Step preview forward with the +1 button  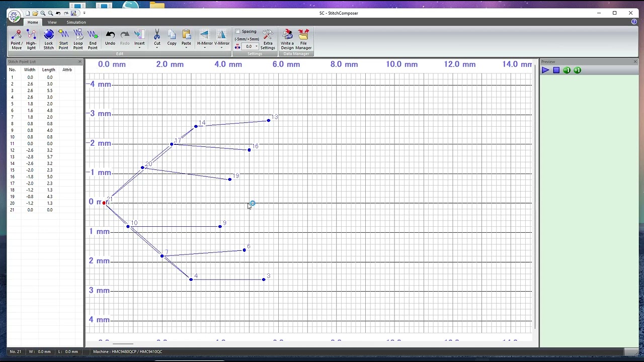[x=577, y=70]
